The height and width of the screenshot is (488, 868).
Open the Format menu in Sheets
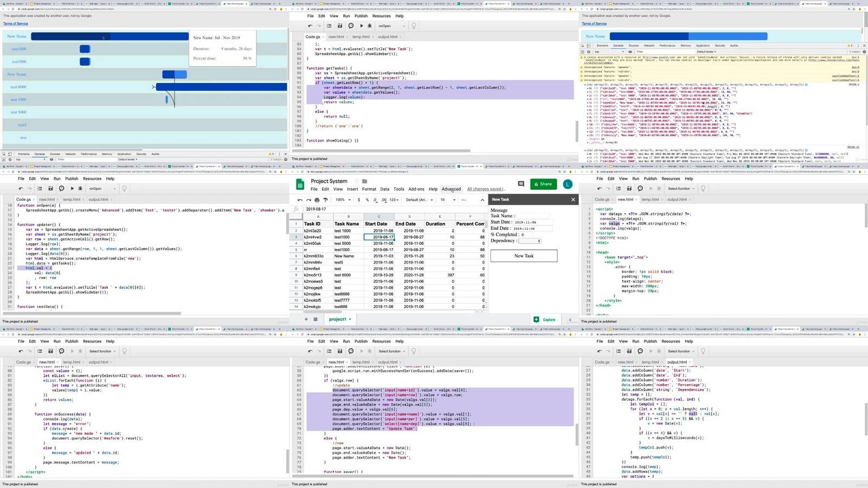[369, 189]
